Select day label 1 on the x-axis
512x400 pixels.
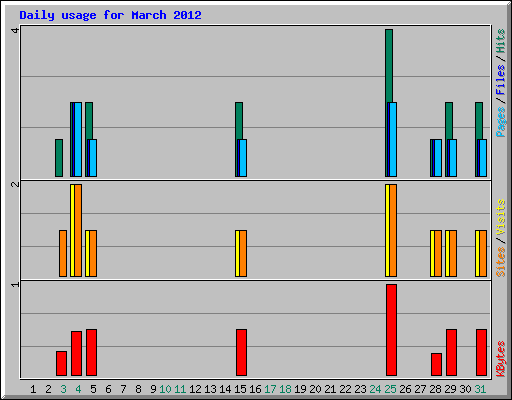click(33, 389)
